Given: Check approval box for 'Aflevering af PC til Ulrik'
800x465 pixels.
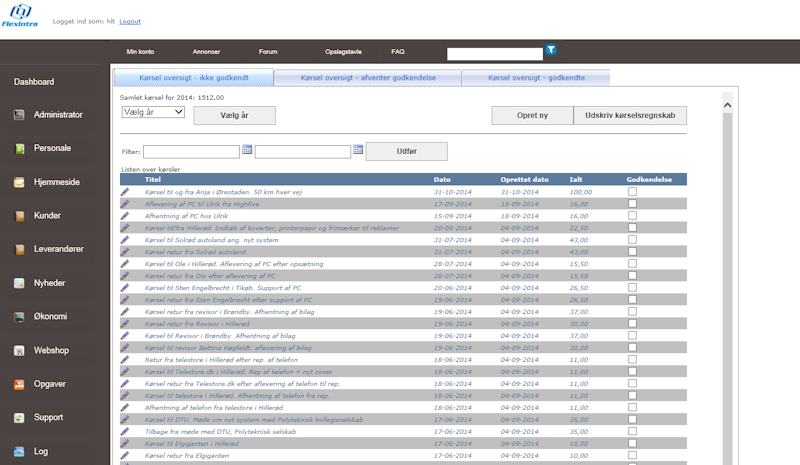Looking at the screenshot, I should point(633,204).
